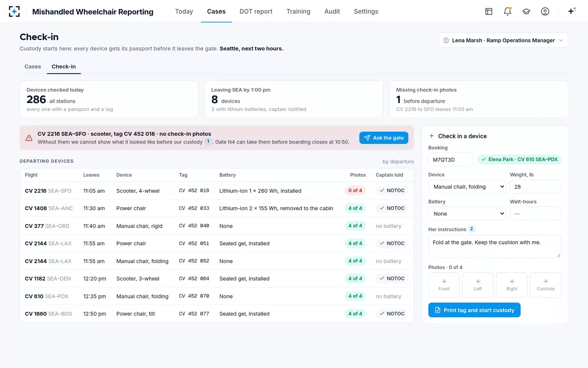Click tag CV 452 077

click(x=194, y=314)
